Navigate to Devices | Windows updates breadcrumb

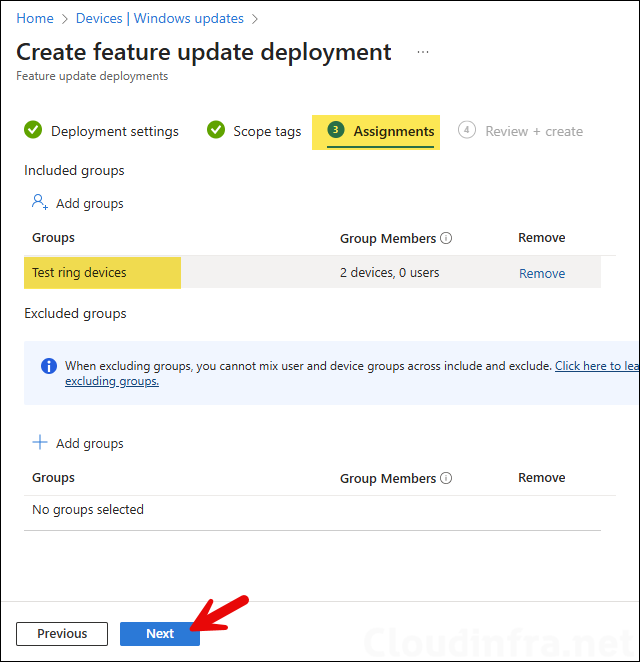(x=160, y=18)
